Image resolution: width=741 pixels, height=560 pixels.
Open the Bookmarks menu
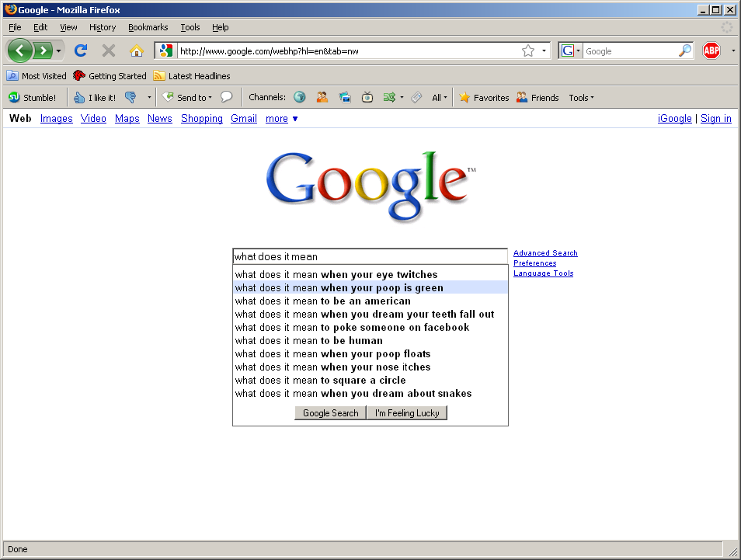148,27
